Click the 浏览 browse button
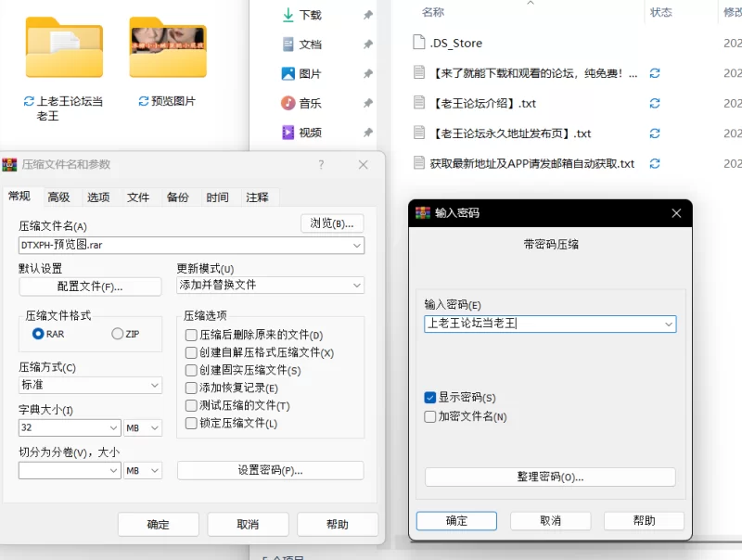This screenshot has width=742, height=560. click(x=332, y=223)
